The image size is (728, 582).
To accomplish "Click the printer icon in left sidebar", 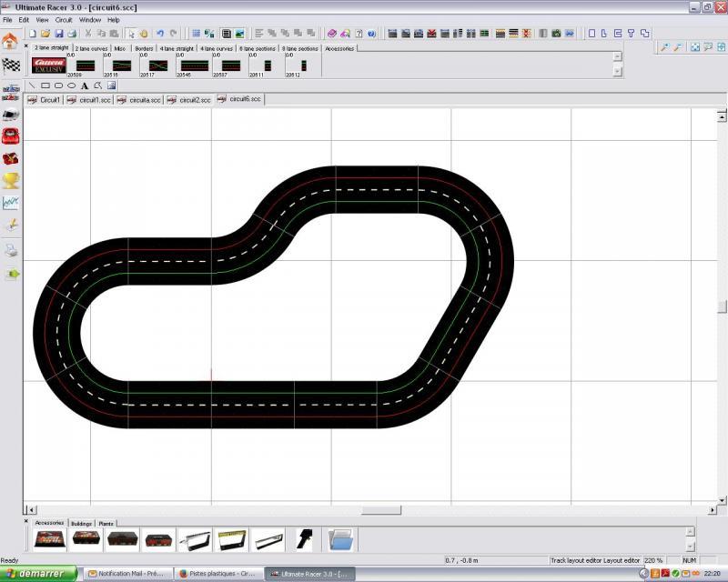I will coord(11,249).
